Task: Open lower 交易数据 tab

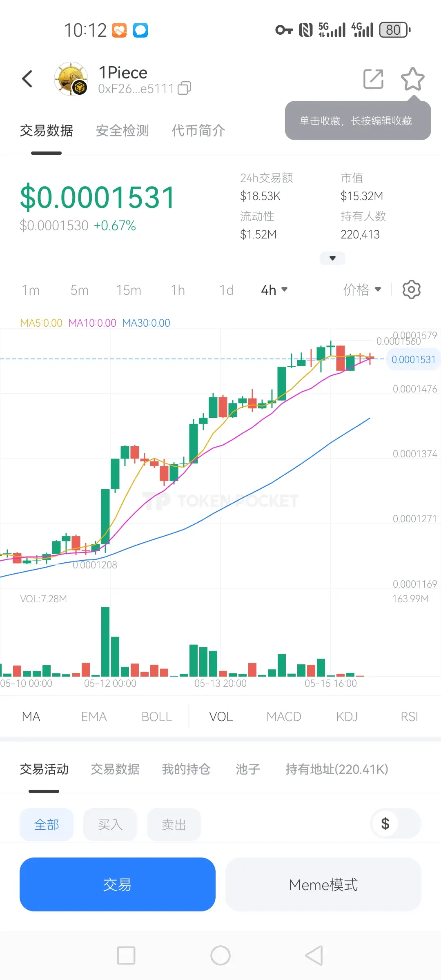Action: (x=115, y=769)
